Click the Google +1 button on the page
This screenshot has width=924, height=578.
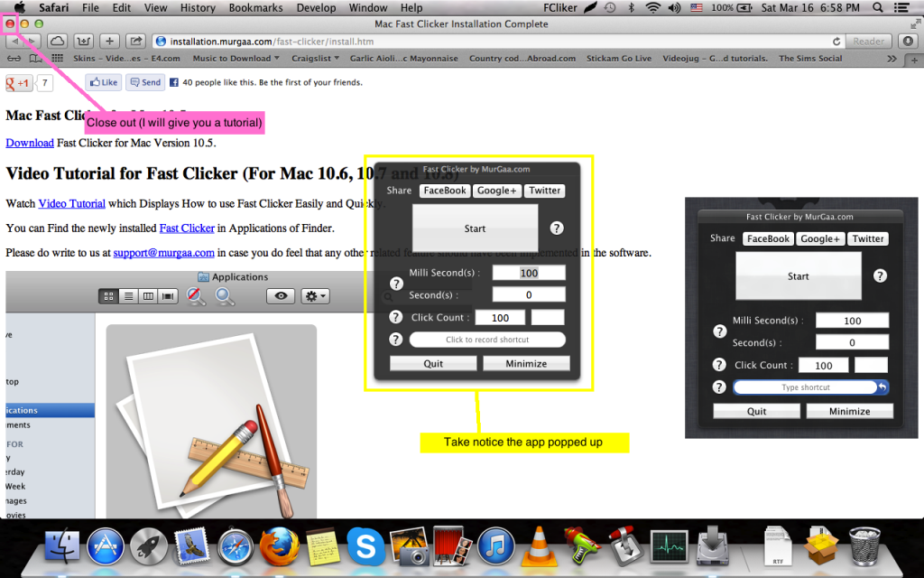pos(18,83)
